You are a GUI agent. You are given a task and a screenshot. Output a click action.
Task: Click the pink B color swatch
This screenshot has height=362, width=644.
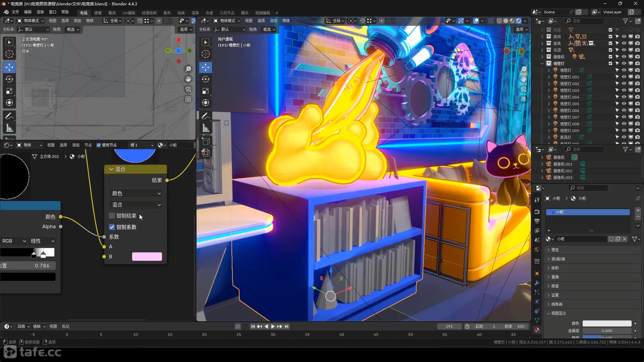pos(147,257)
